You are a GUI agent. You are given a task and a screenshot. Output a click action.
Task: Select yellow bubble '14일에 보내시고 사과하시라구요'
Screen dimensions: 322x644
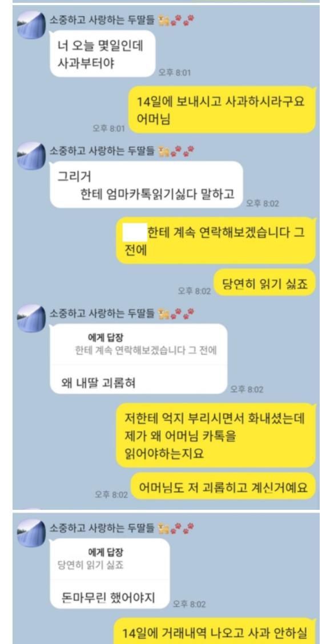click(x=221, y=110)
